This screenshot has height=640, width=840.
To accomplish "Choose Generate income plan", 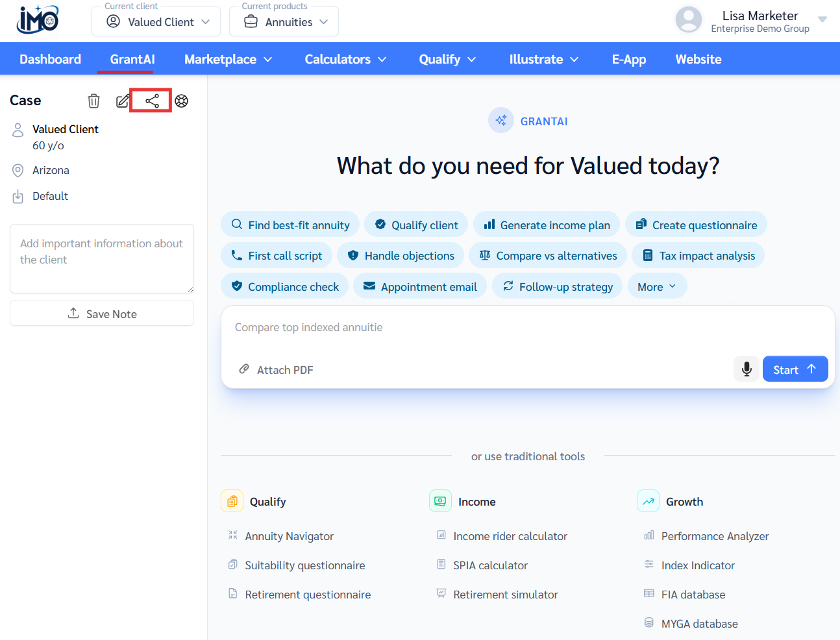I will tap(547, 225).
